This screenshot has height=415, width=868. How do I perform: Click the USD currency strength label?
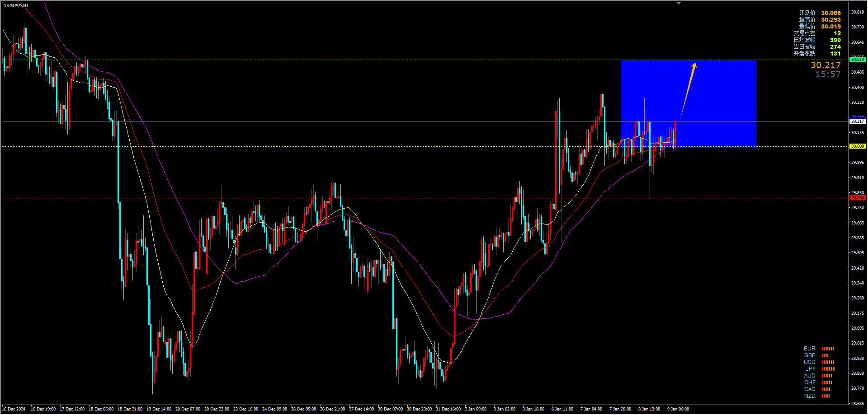tap(810, 362)
